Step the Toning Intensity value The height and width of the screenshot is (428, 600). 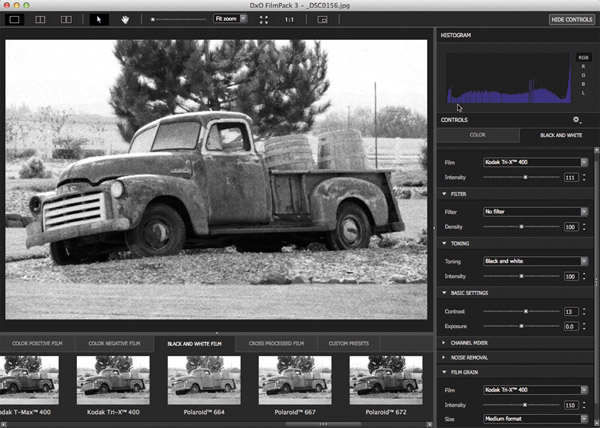584,276
